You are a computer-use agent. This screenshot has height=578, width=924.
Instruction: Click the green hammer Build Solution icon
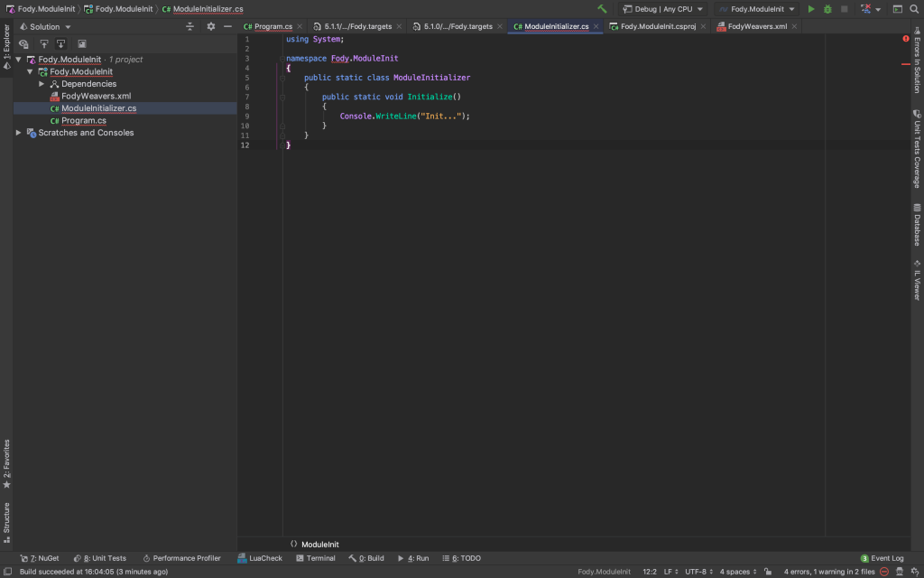tap(602, 9)
